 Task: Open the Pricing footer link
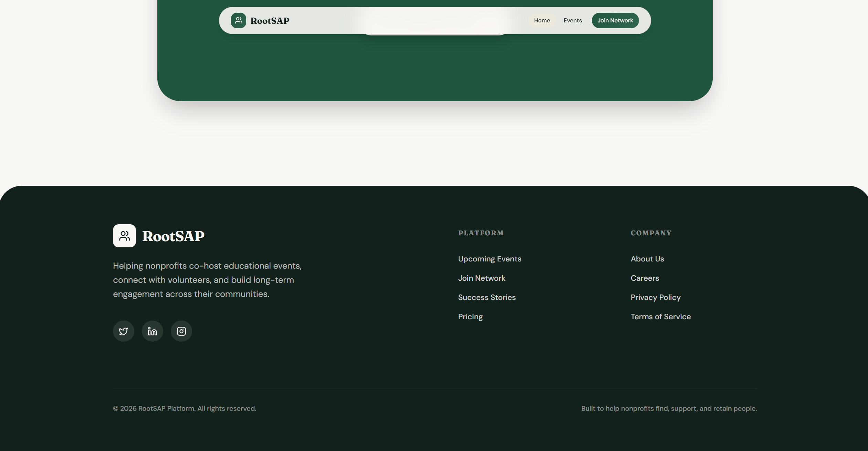pos(470,317)
